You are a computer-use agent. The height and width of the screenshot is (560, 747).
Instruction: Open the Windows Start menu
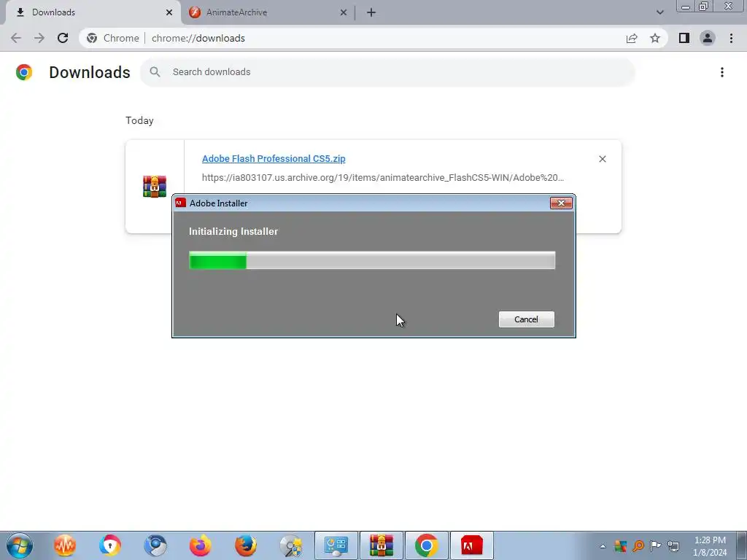click(x=20, y=545)
